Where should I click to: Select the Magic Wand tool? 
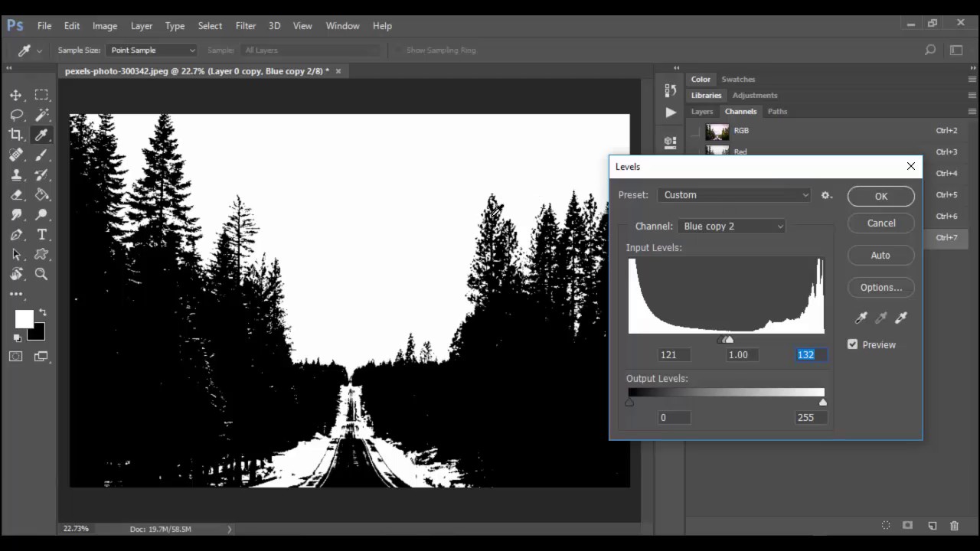(x=42, y=115)
